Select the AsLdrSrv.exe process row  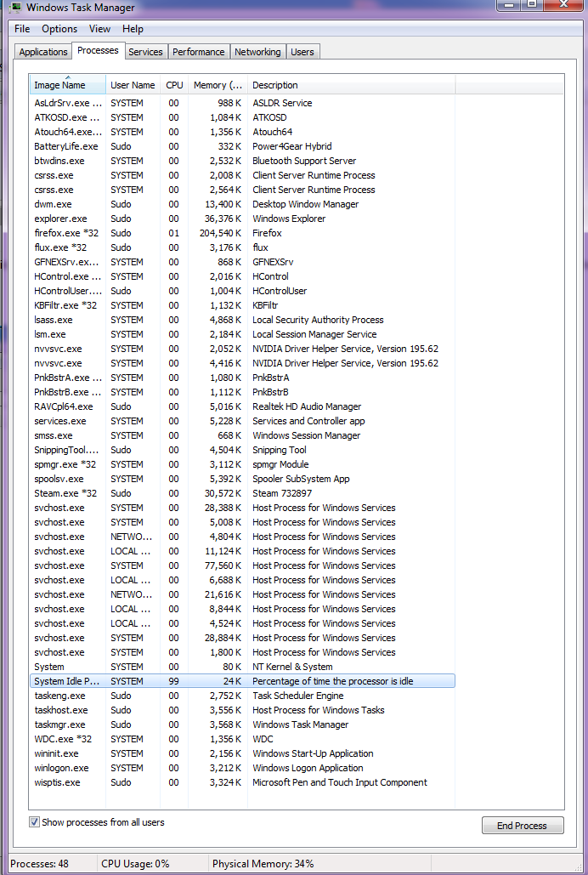coord(242,103)
